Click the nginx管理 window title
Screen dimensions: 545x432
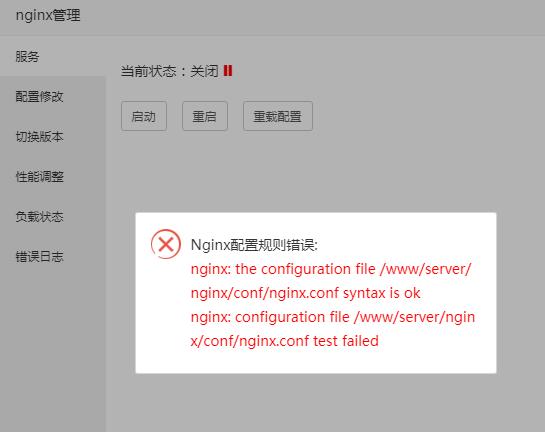click(48, 16)
